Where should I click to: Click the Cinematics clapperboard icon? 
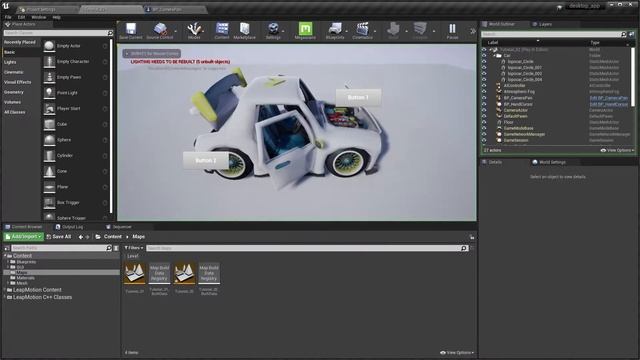(x=362, y=29)
